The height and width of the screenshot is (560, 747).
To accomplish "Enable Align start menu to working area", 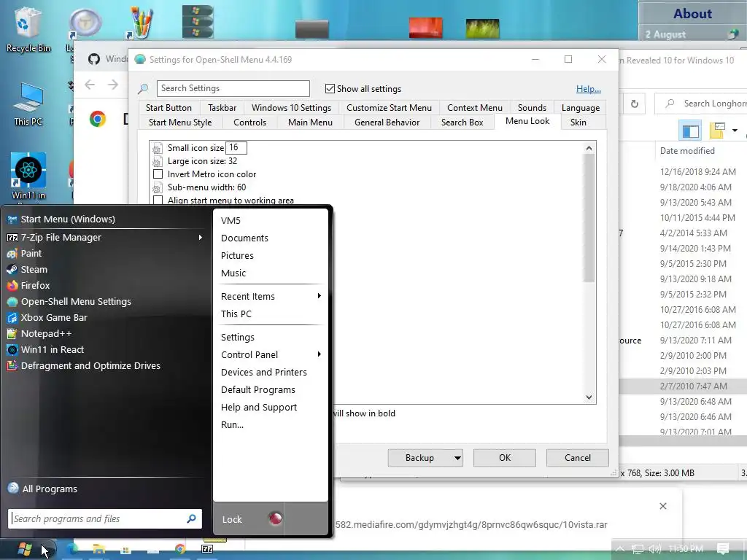I will tap(158, 200).
